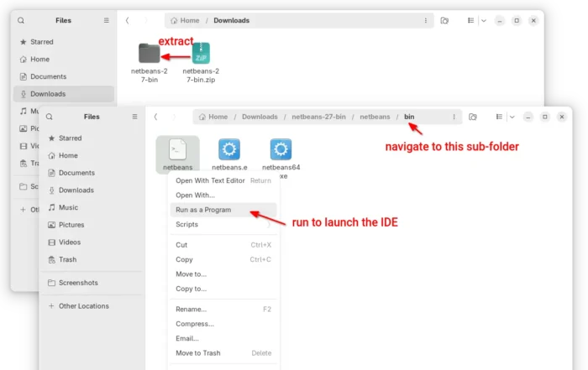This screenshot has width=588, height=370.
Task: Choose Open With... menu entry
Action: point(223,195)
